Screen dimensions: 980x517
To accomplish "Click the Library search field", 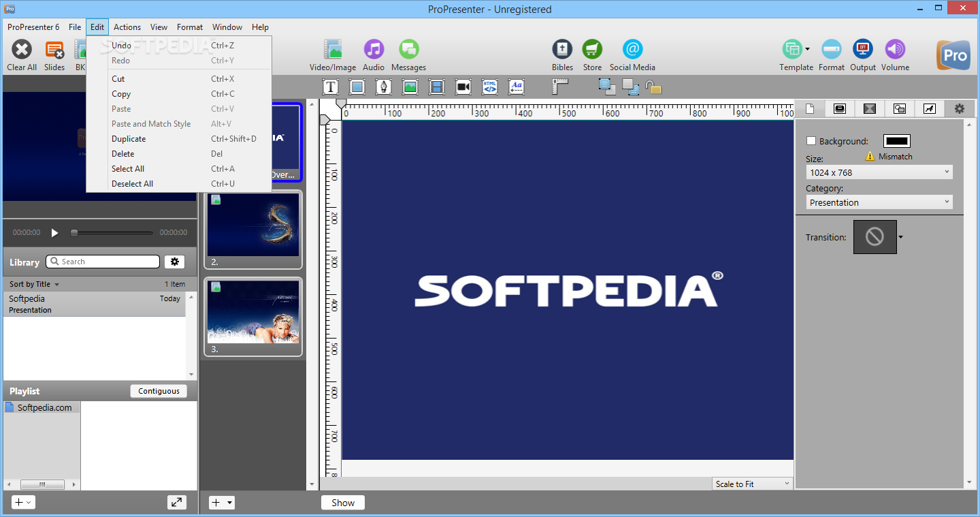I will (103, 262).
